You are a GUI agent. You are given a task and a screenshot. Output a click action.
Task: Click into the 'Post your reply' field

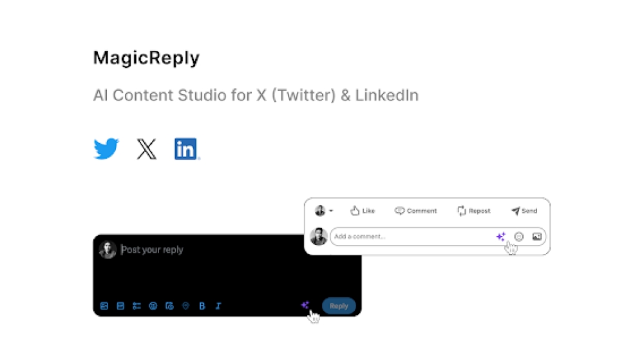(152, 250)
